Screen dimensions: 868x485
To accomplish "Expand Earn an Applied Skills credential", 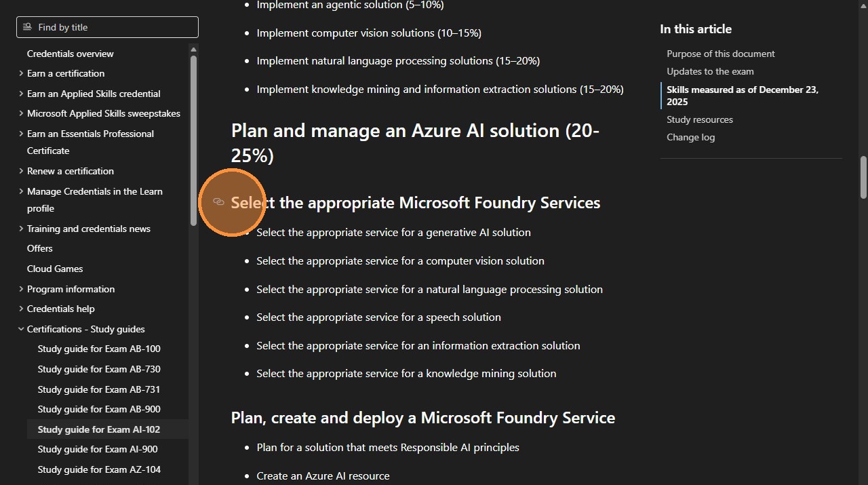I will (x=21, y=94).
